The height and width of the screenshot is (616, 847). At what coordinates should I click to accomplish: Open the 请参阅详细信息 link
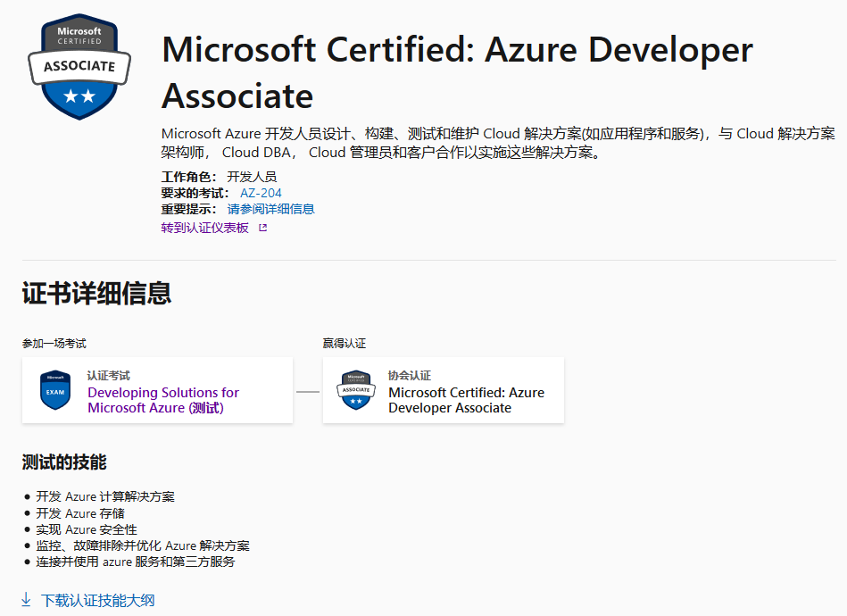click(x=270, y=209)
